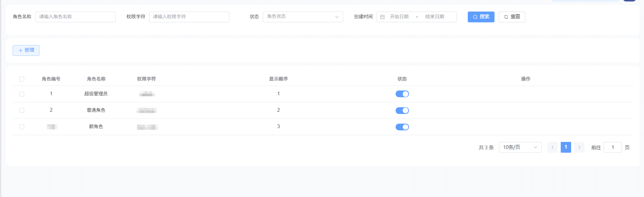Toggle status switch for 普通角色
The height and width of the screenshot is (197, 644).
coord(402,111)
